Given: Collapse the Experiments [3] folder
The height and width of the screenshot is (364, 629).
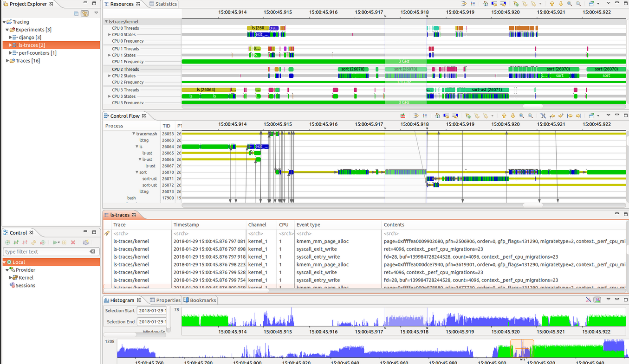Looking at the screenshot, I should (7, 30).
